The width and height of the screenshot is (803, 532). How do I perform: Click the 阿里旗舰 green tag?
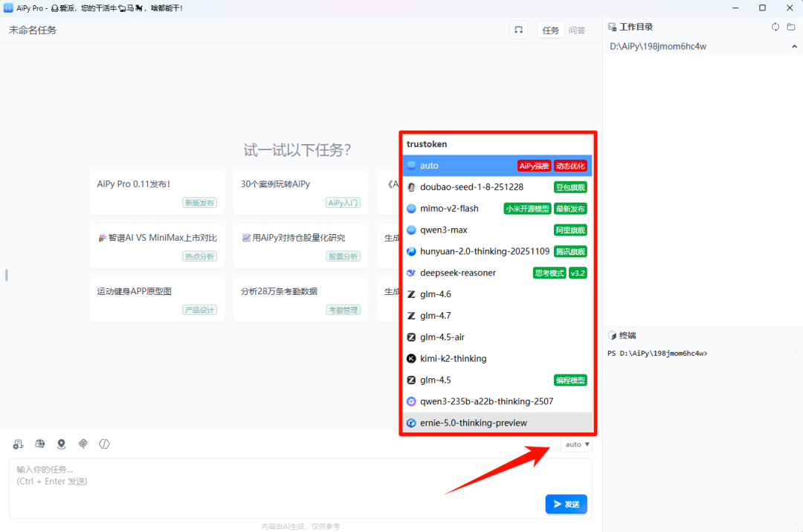click(x=570, y=230)
